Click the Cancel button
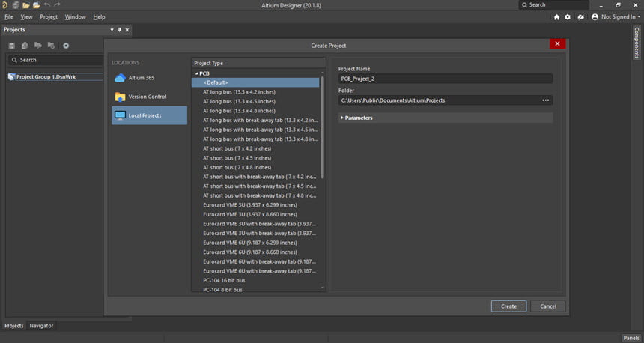The height and width of the screenshot is (343, 644). [548, 306]
